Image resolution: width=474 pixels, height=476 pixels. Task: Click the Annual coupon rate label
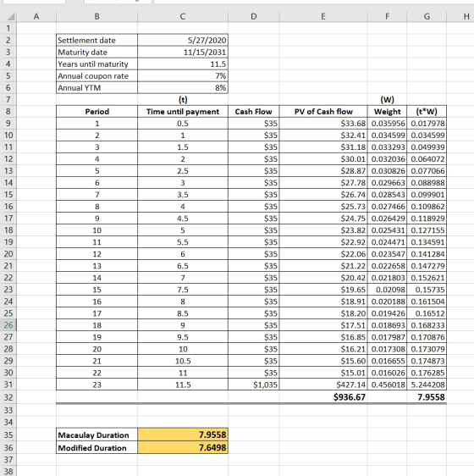pyautogui.click(x=96, y=76)
